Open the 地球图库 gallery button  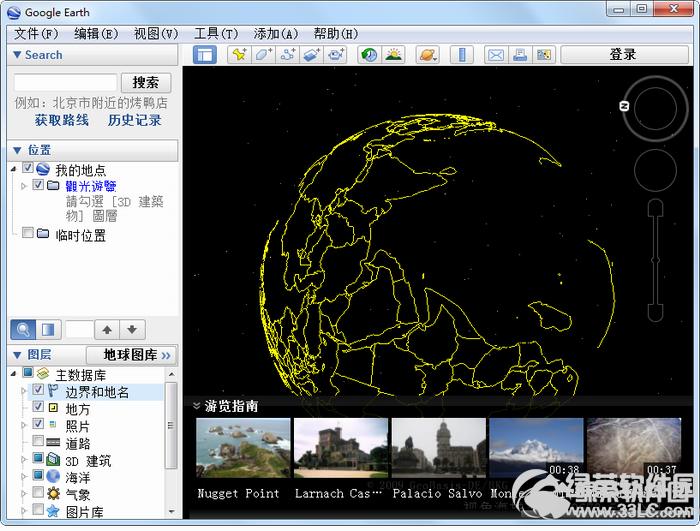(x=131, y=355)
